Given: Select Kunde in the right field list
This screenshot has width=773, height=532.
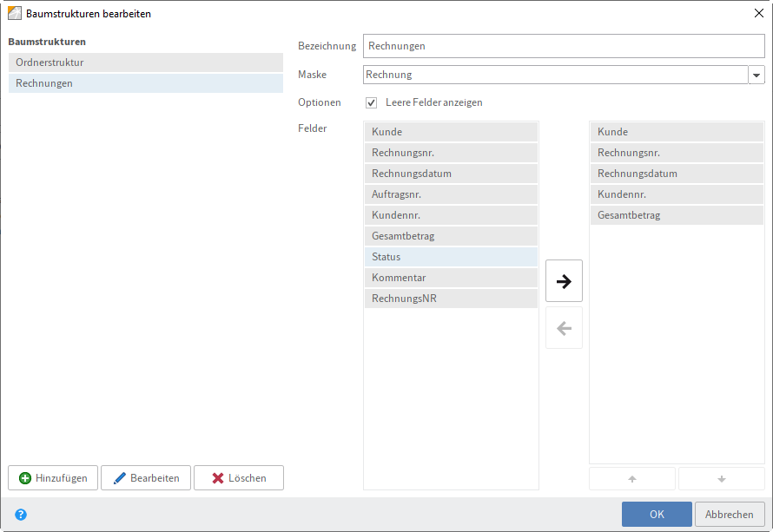Looking at the screenshot, I should 677,131.
